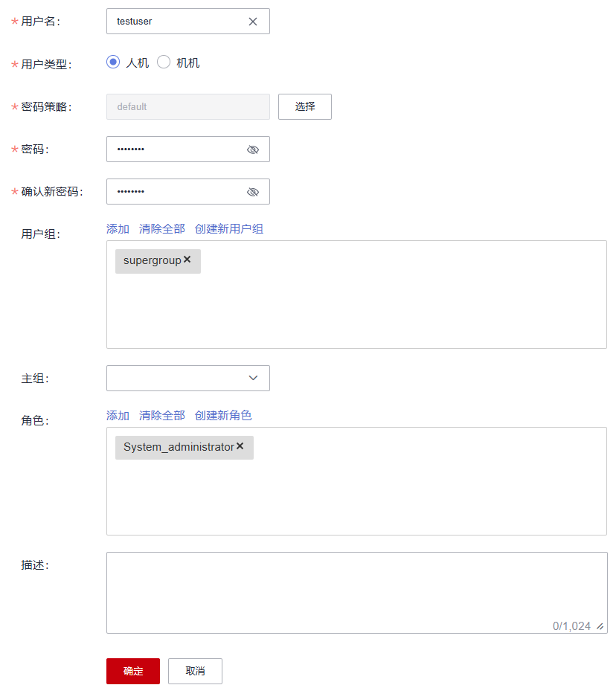Screen dimensions: 616x685
Task: Click the System_administrator tag text
Action: [x=179, y=447]
